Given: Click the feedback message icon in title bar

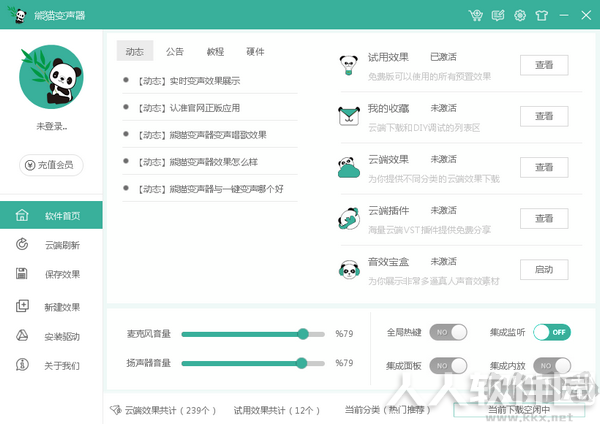Looking at the screenshot, I should [x=498, y=15].
